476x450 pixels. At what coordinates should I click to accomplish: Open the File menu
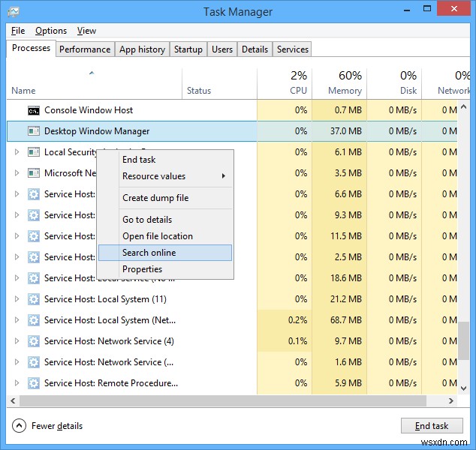click(x=18, y=31)
